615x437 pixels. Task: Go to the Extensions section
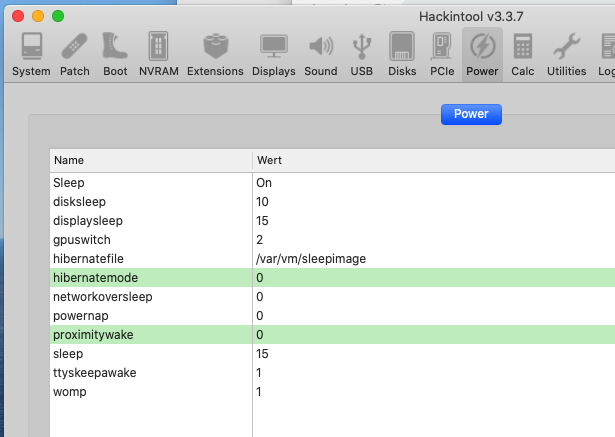point(215,47)
